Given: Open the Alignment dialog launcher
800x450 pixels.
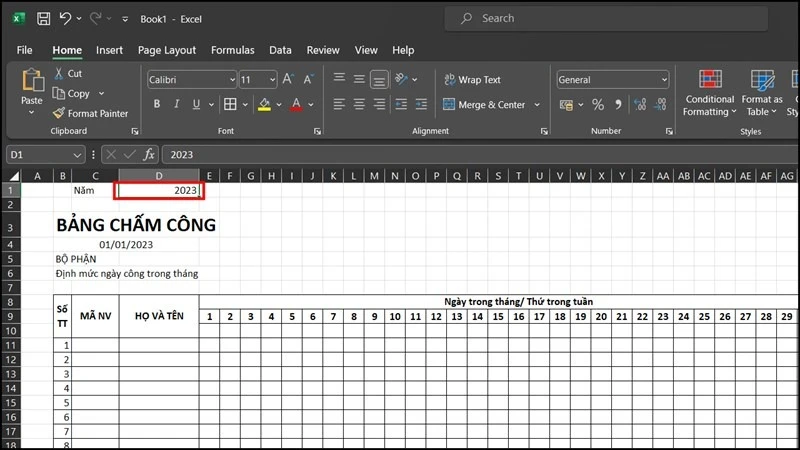Looking at the screenshot, I should [544, 131].
